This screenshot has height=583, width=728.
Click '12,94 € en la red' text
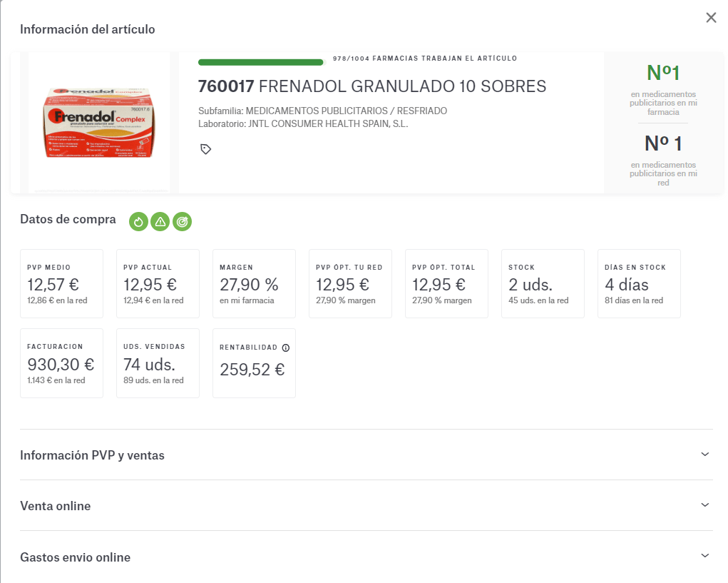[x=154, y=300]
